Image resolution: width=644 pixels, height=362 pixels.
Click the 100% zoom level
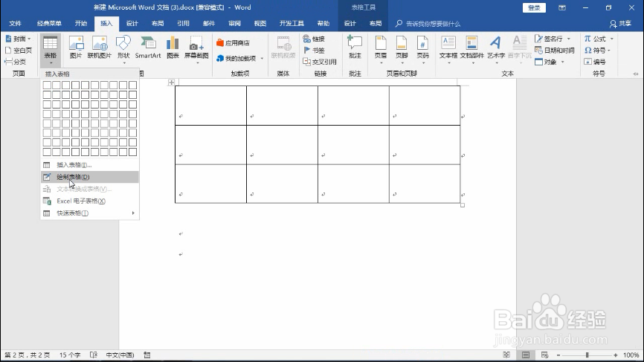tap(631, 355)
